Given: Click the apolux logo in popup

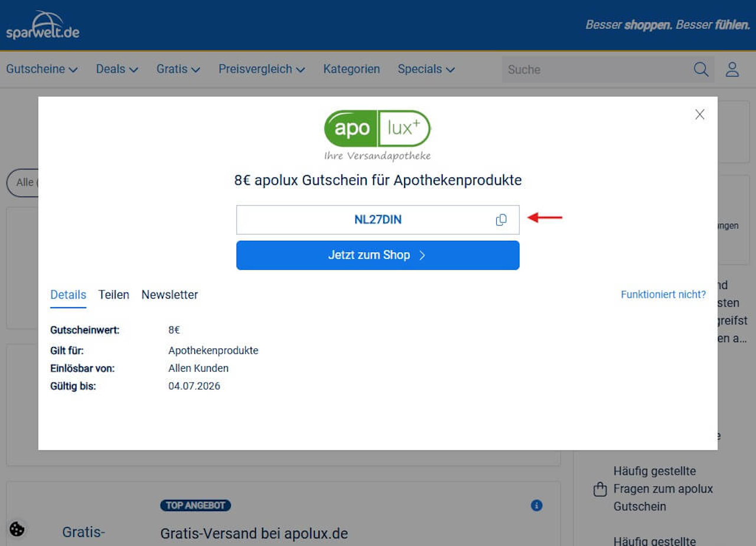Looking at the screenshot, I should (x=377, y=135).
